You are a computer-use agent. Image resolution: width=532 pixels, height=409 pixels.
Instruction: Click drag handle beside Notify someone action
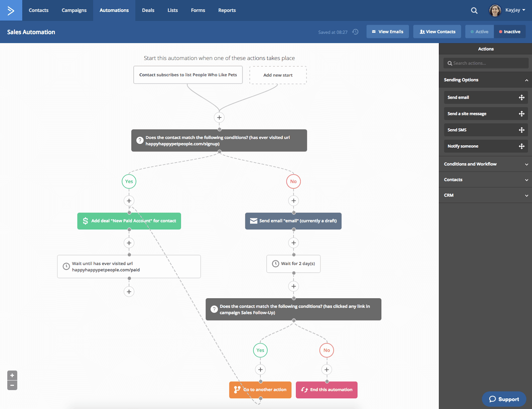click(x=522, y=146)
